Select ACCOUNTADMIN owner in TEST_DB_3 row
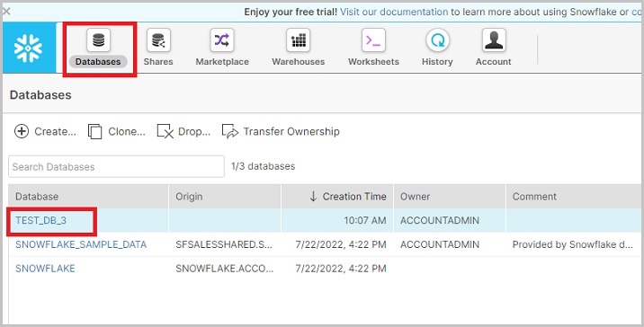 (x=450, y=220)
